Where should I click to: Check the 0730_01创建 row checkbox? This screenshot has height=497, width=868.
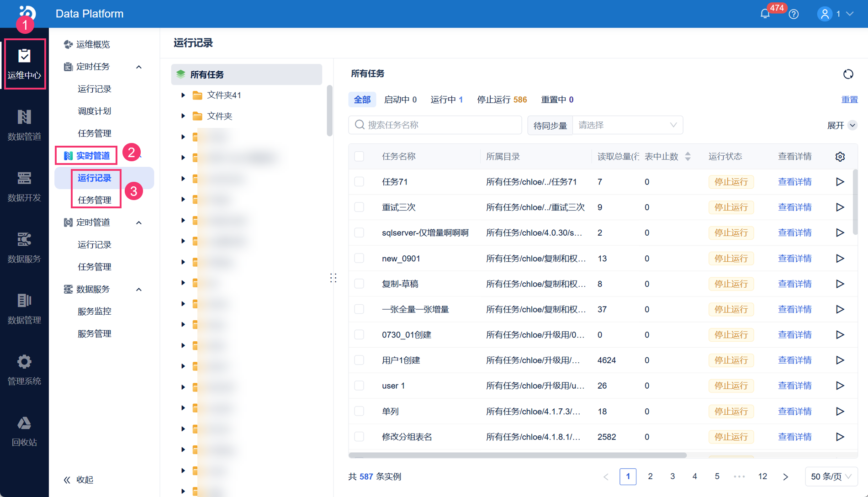click(359, 335)
